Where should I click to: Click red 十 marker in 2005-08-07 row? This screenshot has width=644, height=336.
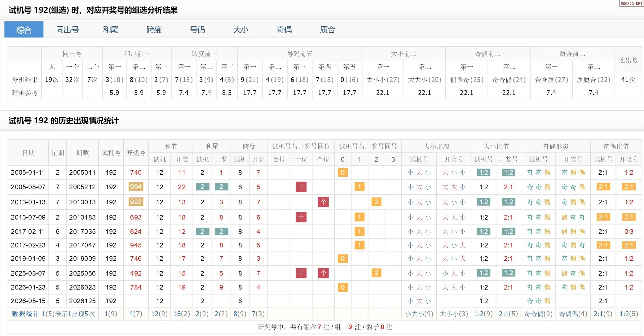pos(301,187)
